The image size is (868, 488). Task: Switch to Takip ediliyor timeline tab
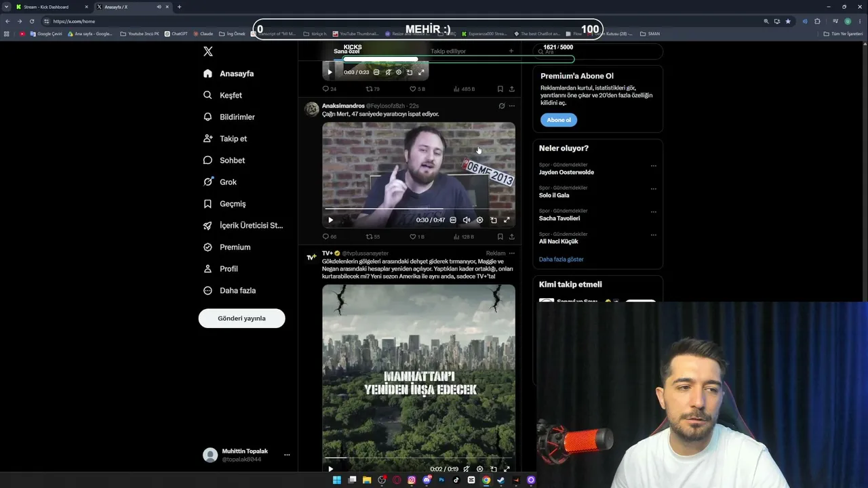tap(448, 51)
